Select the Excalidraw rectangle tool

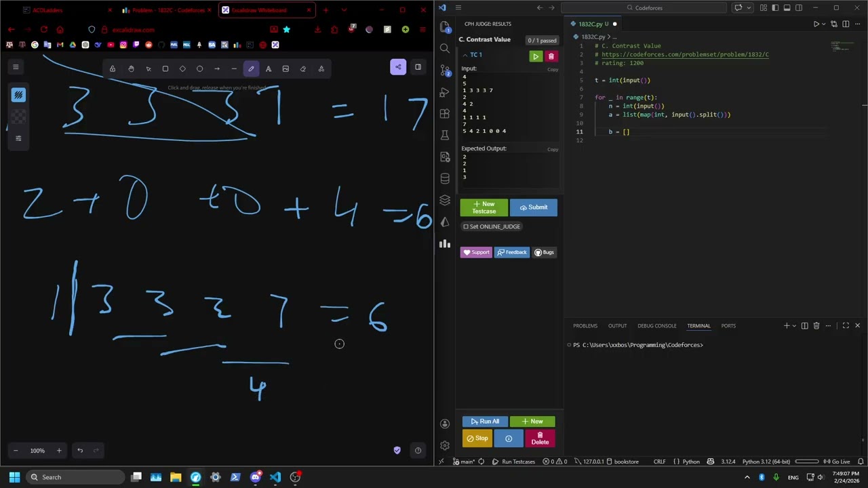pyautogui.click(x=165, y=68)
